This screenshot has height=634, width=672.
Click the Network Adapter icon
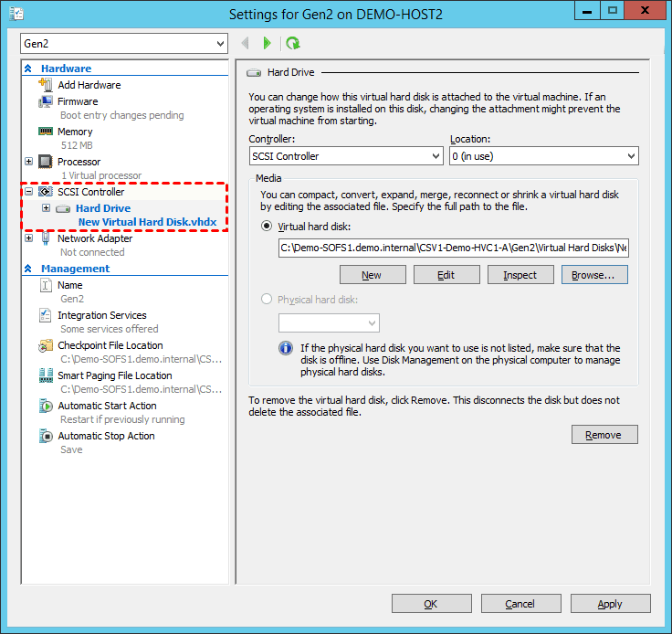(46, 238)
